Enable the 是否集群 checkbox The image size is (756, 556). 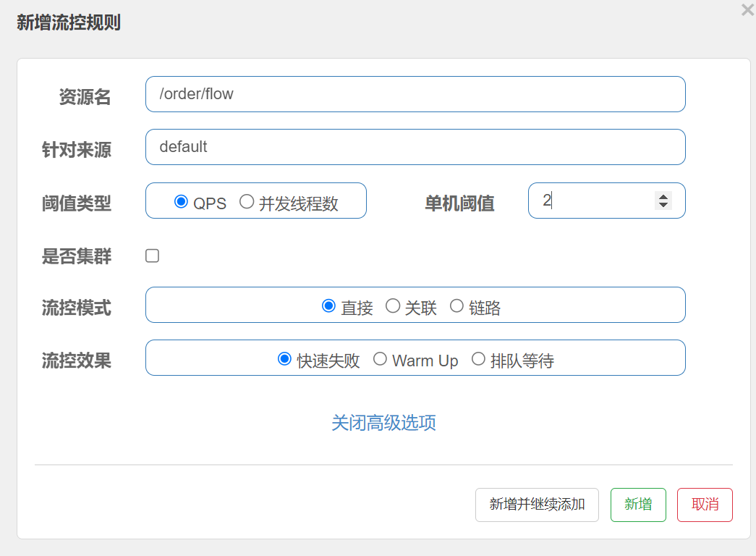(152, 256)
